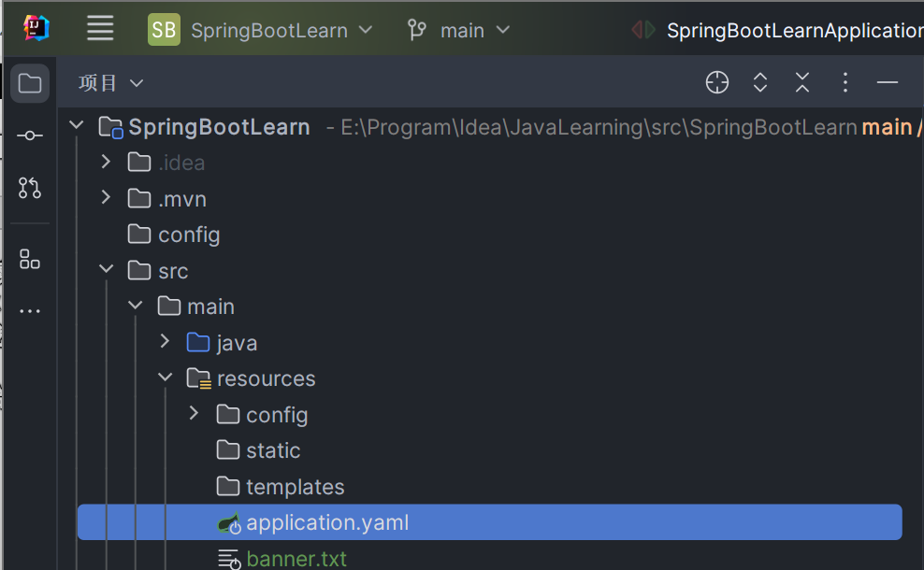The image size is (924, 570).
Task: Open the Commit tool window icon
Action: tap(30, 136)
